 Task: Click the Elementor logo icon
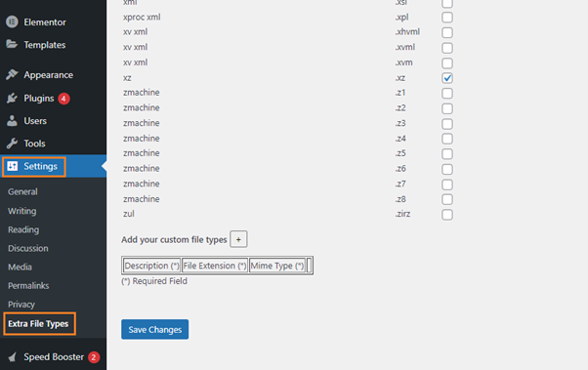pos(12,22)
